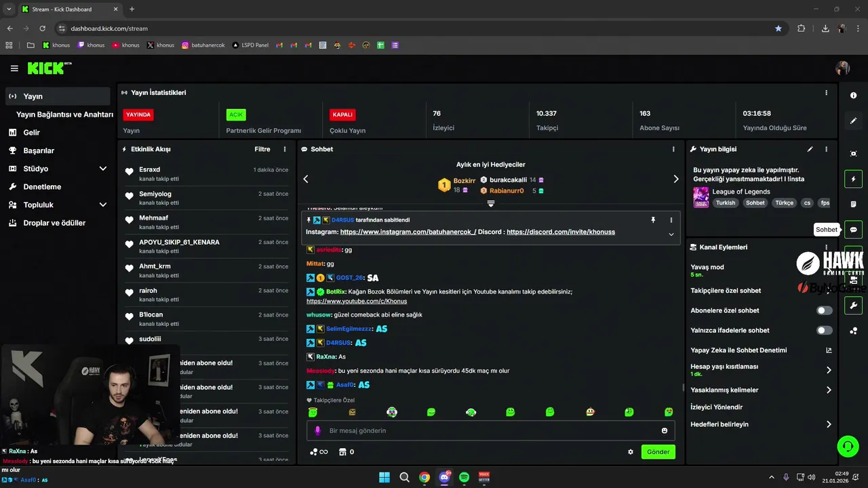The image size is (868, 488).
Task: Click the purple microphone icon in the message box
Action: [317, 430]
